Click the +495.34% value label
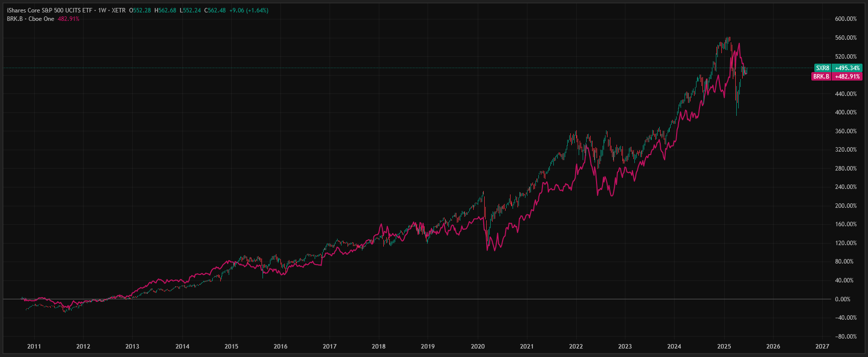 pyautogui.click(x=848, y=68)
